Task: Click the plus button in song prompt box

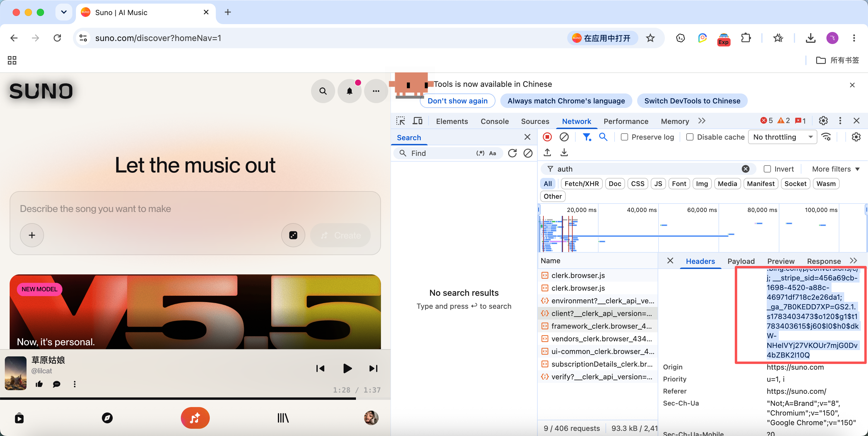Action: [x=32, y=235]
